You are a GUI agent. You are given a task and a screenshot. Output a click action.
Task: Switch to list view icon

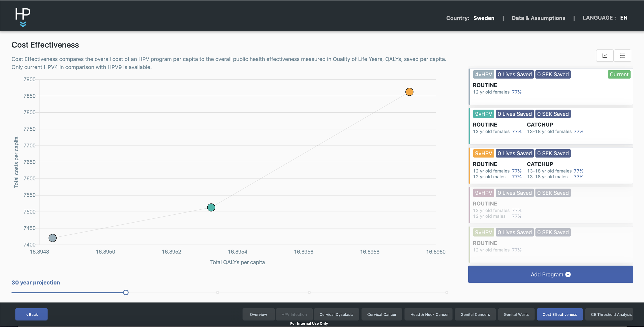pos(622,56)
